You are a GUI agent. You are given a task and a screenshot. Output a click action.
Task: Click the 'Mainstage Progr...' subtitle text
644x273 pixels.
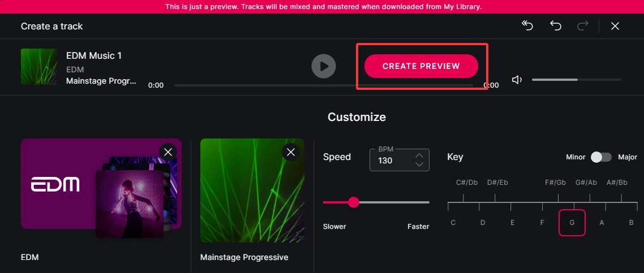pyautogui.click(x=101, y=81)
